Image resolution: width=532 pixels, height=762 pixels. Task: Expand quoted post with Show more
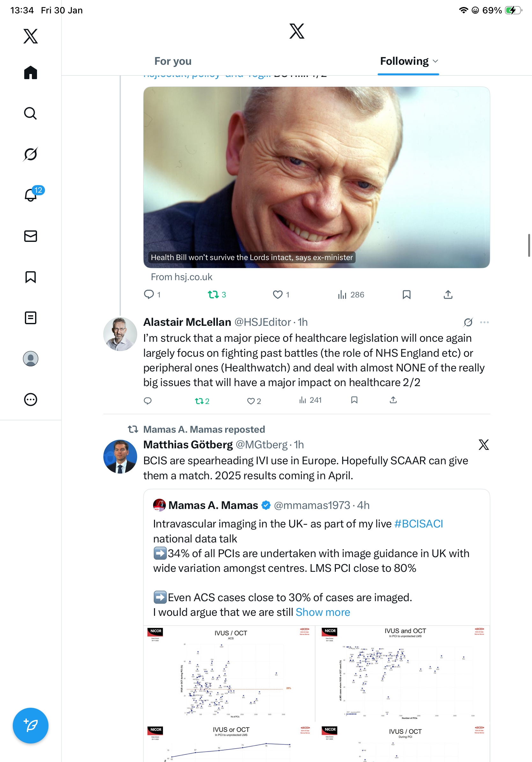323,612
